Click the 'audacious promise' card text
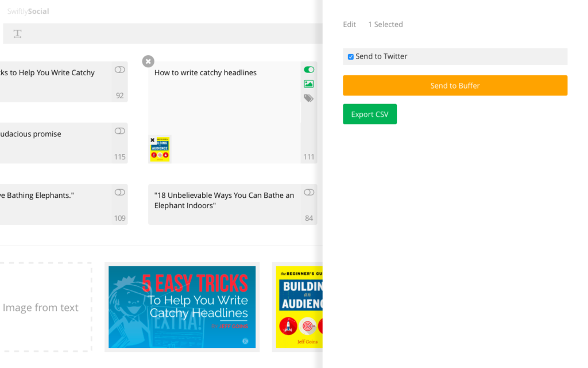 30,134
